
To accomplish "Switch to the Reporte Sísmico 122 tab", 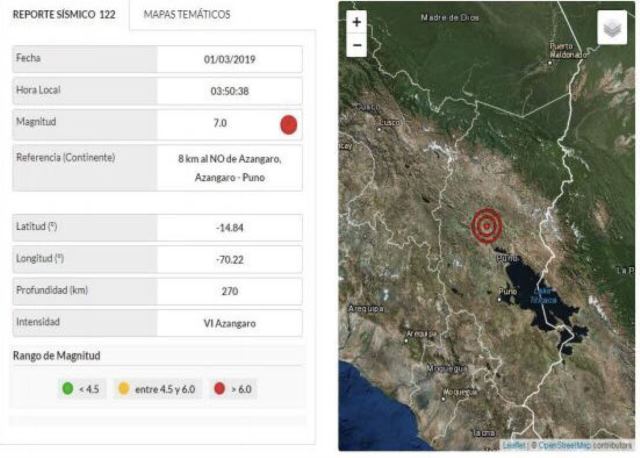I will [x=64, y=15].
